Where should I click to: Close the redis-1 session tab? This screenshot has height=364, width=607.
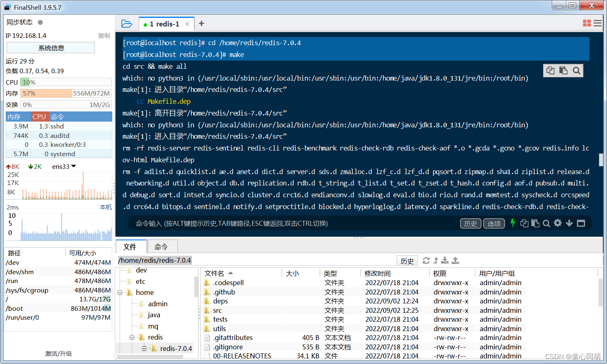[x=187, y=24]
